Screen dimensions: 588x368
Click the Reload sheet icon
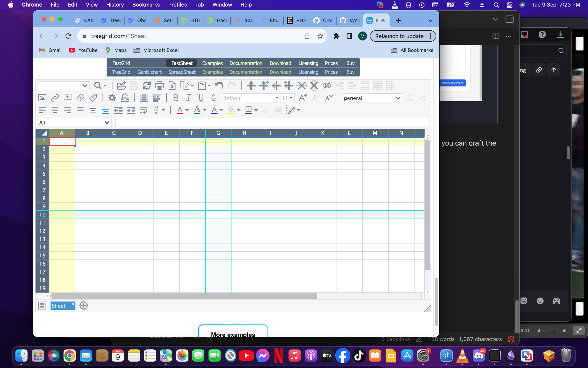click(x=147, y=85)
